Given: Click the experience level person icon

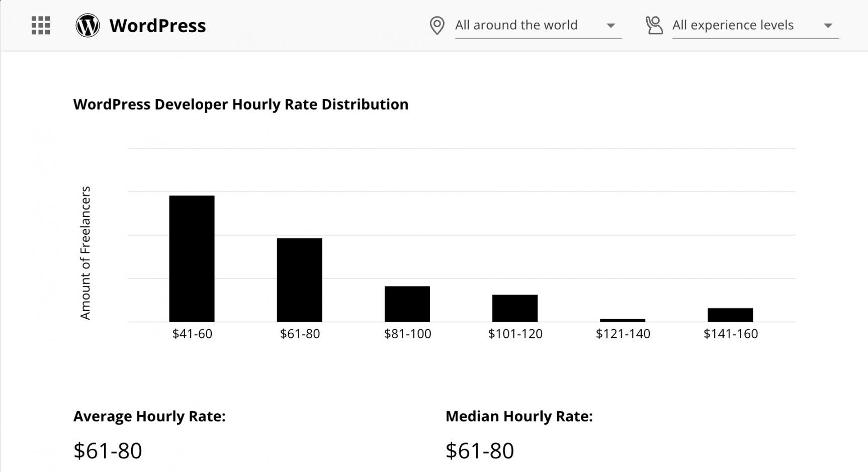Looking at the screenshot, I should [654, 26].
